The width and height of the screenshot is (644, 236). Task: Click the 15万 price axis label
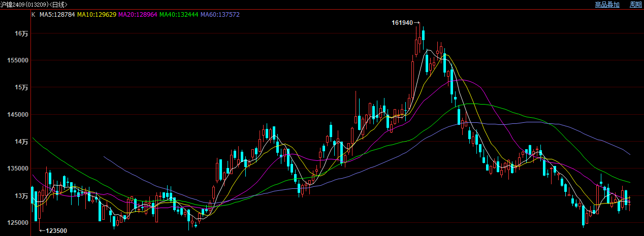21,87
